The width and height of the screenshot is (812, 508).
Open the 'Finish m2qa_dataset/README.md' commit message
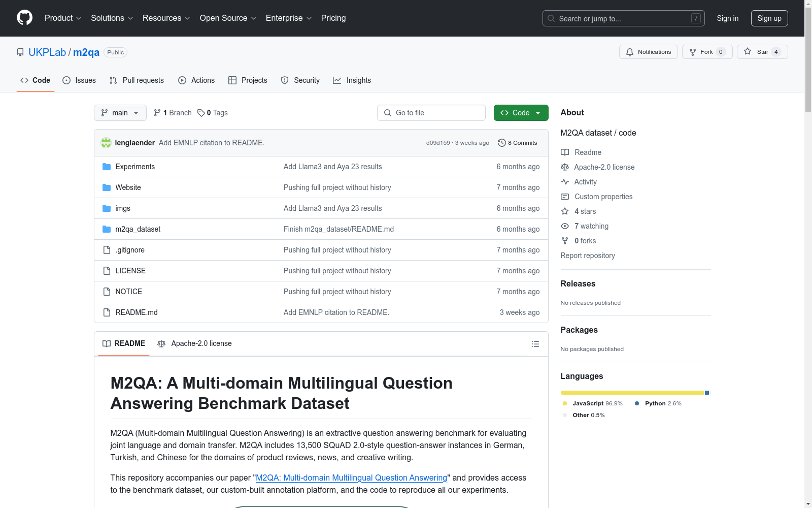(x=339, y=229)
